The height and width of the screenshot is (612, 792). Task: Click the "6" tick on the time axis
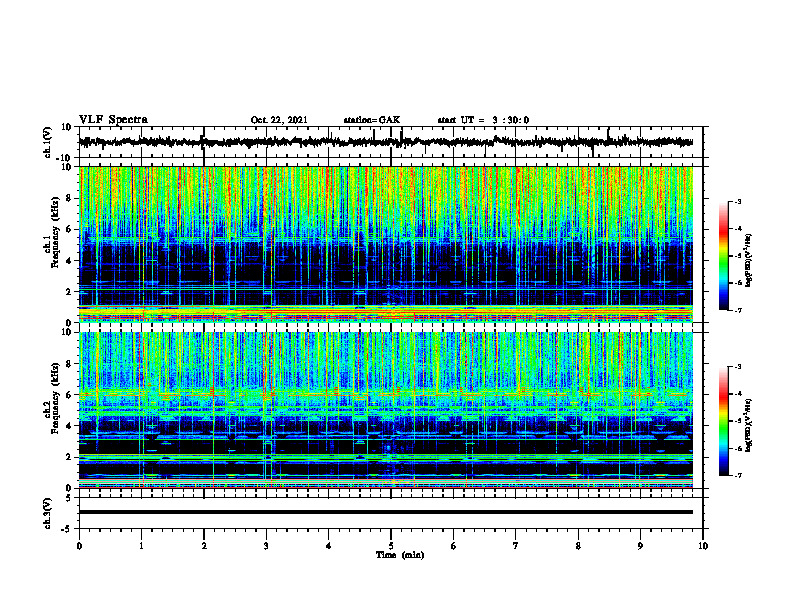[453, 546]
